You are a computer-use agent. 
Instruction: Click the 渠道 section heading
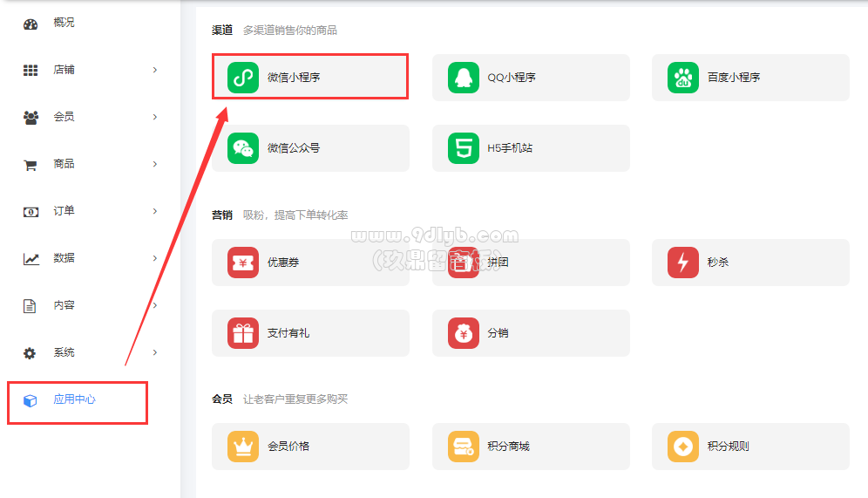pos(222,31)
